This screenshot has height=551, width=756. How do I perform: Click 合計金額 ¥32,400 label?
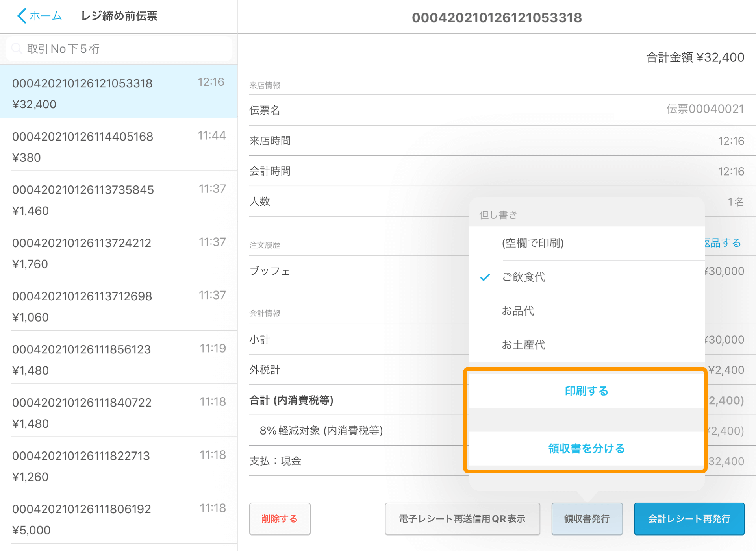[x=695, y=57]
